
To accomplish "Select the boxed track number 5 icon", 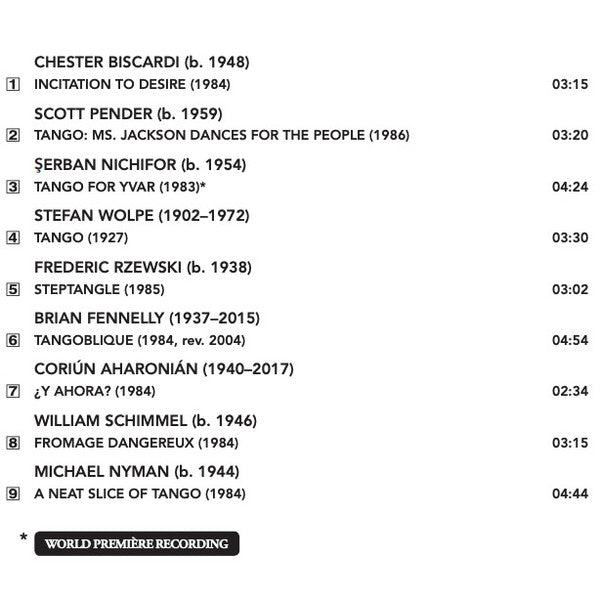I will (13, 289).
